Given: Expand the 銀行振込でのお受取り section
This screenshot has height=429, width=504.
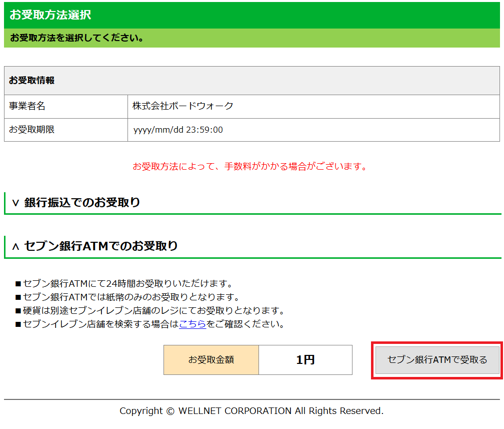Looking at the screenshot, I should pyautogui.click(x=82, y=203).
